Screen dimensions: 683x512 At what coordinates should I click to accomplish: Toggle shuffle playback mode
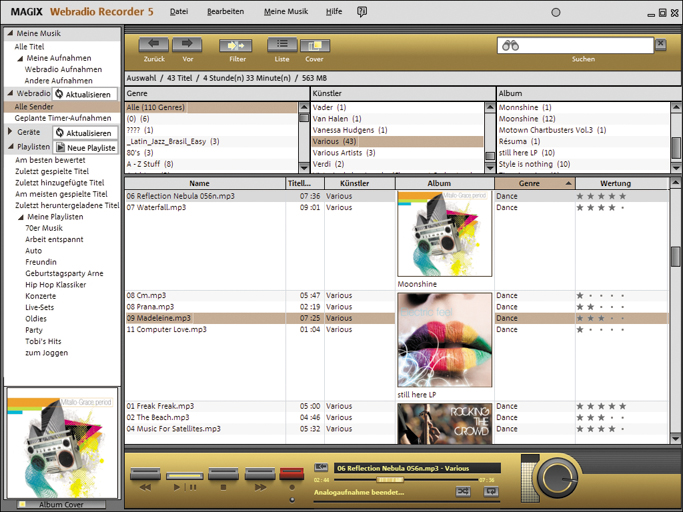click(463, 492)
